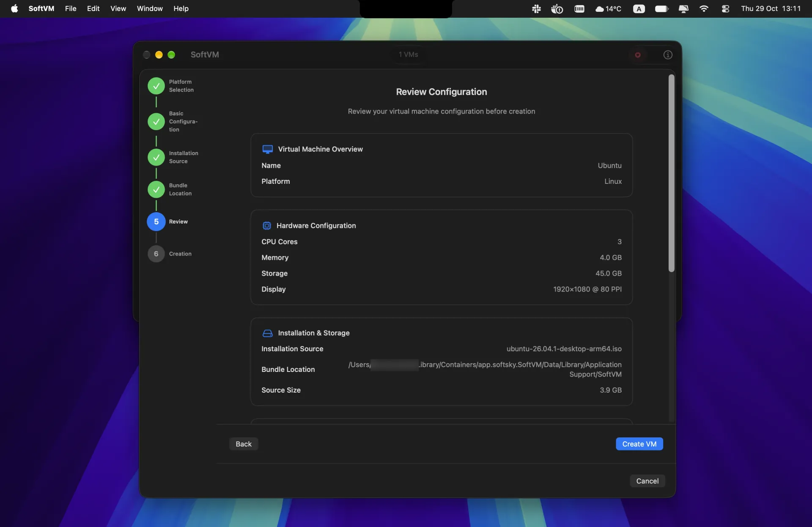Viewport: 812px width, 527px height.
Task: Click the Create VM button
Action: click(x=639, y=444)
